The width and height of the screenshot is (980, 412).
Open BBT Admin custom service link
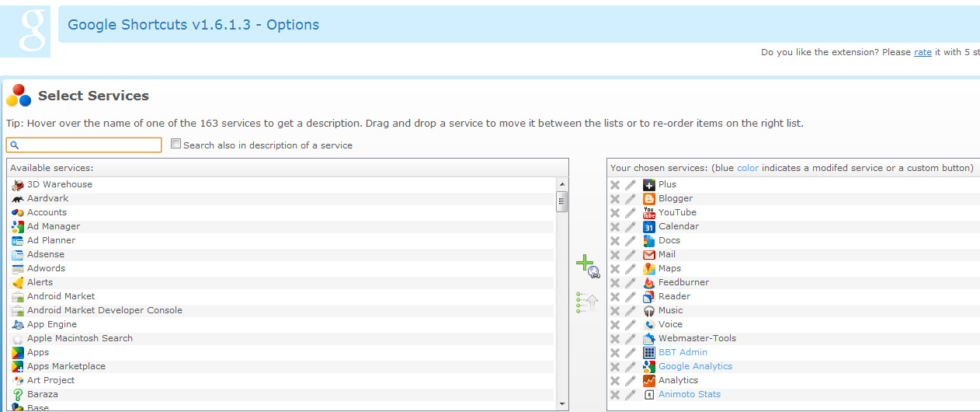[x=683, y=352]
